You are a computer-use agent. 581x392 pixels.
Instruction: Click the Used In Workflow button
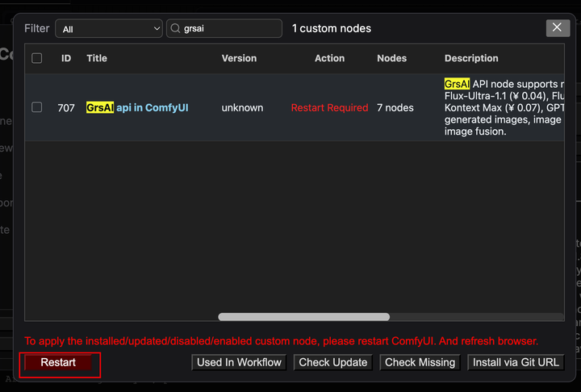240,363
